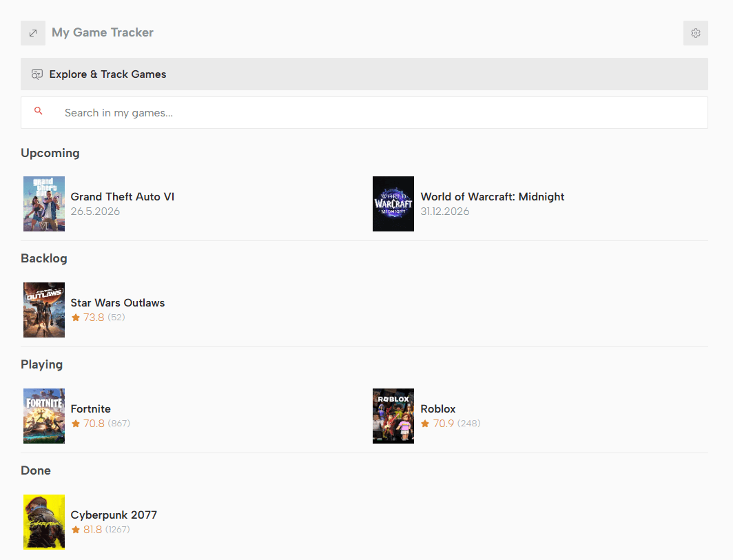
Task: Click the 70.8 rating score
Action: (94, 424)
